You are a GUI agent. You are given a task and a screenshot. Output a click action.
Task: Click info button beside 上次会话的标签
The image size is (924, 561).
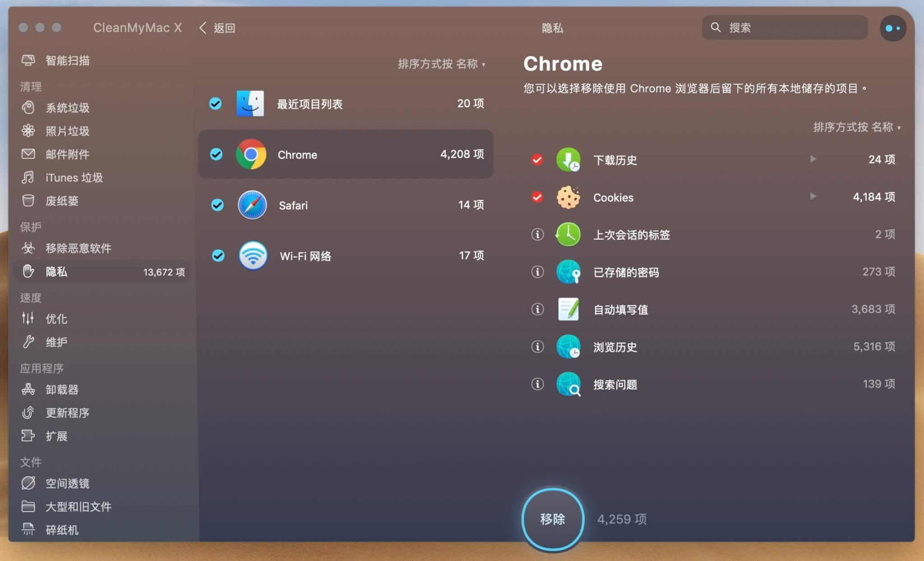click(537, 234)
